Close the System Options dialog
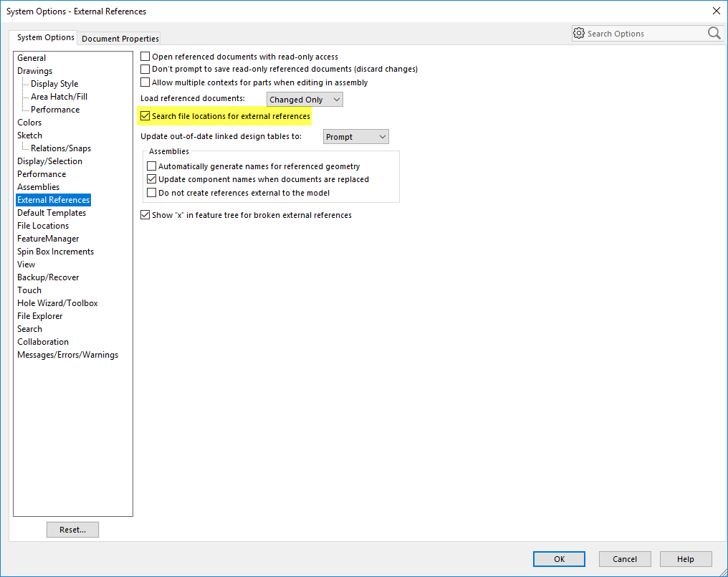The width and height of the screenshot is (728, 577). pos(716,11)
